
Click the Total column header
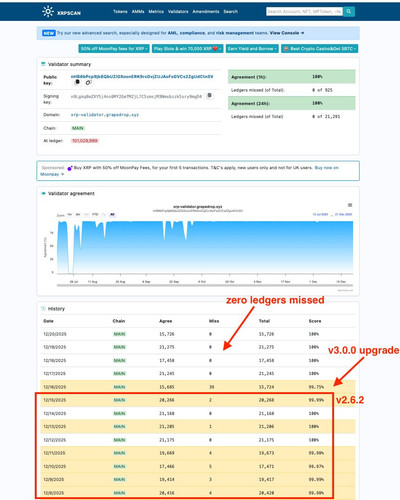(264, 321)
